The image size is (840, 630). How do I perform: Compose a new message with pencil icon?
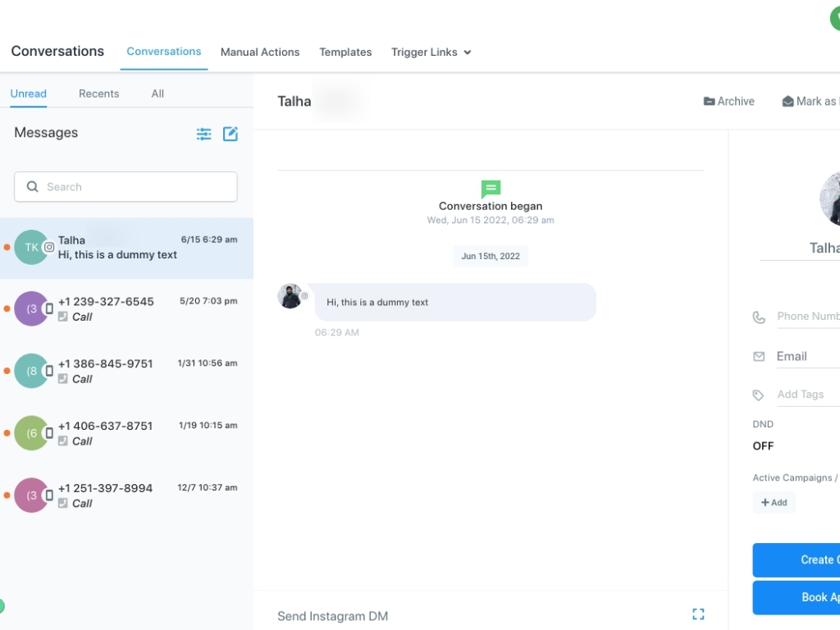coord(231,134)
